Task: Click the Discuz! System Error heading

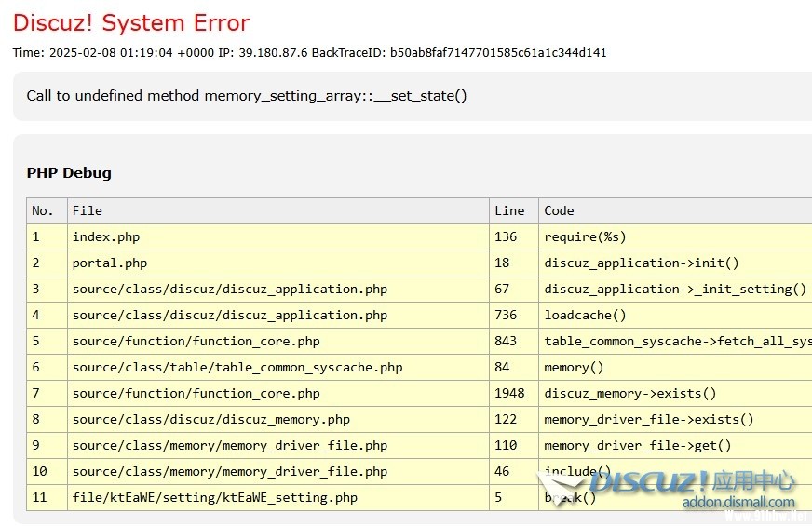Action: click(x=131, y=23)
